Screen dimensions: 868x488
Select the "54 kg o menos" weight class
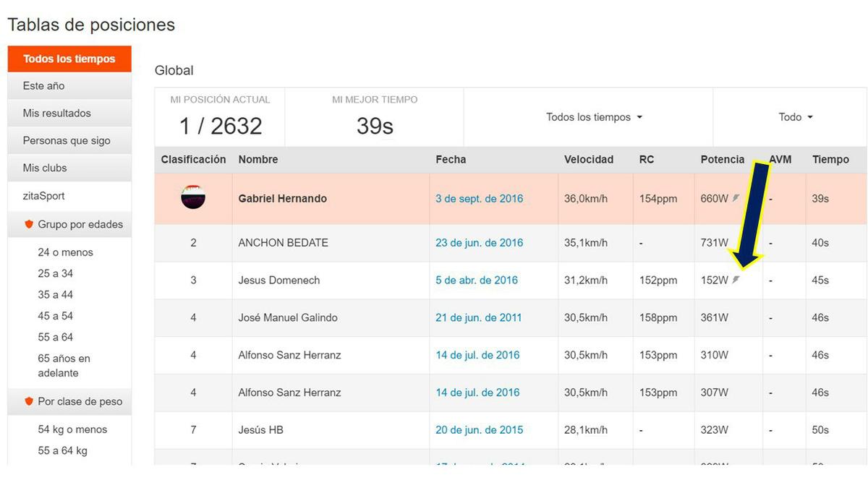click(x=72, y=429)
